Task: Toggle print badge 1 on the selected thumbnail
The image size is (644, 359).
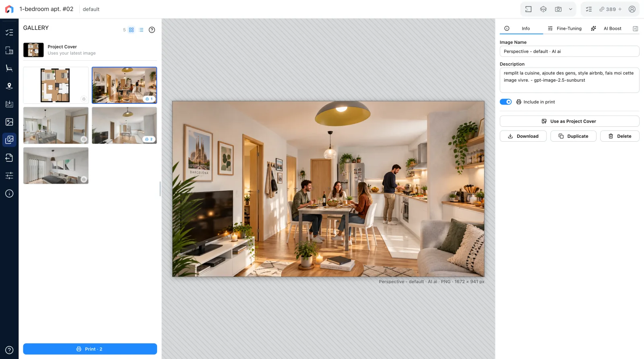Action: [149, 99]
